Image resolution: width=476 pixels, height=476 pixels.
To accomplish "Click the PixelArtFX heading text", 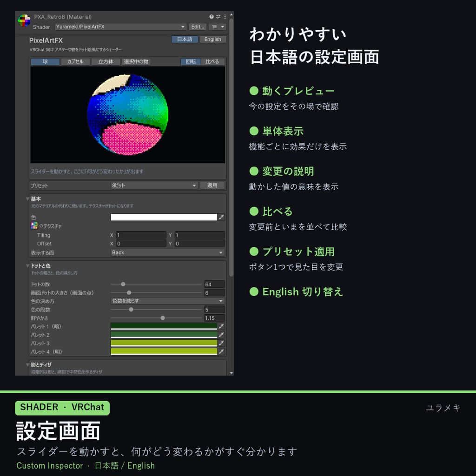I will point(46,40).
